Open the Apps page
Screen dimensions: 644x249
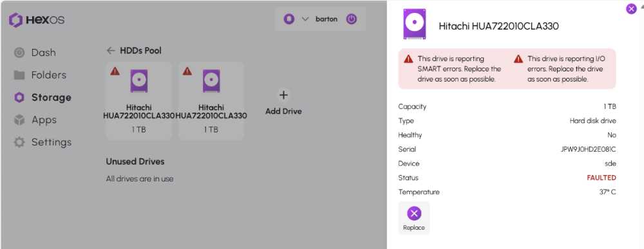click(35, 120)
